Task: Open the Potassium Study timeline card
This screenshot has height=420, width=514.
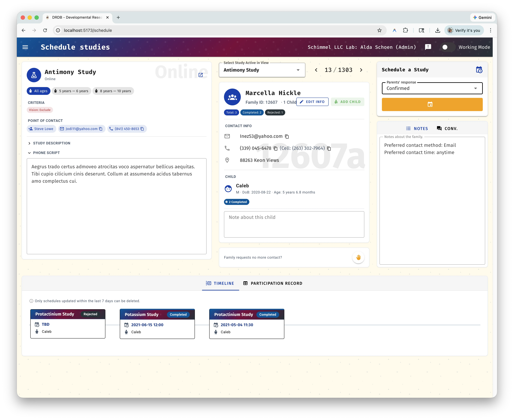Action: click(157, 324)
